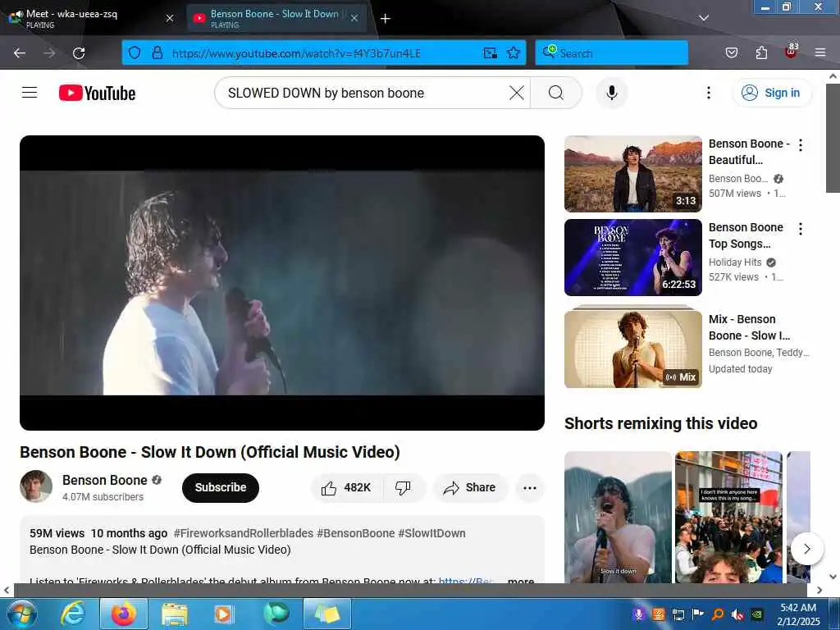The height and width of the screenshot is (630, 840).
Task: Like the video showing 482K
Action: coord(346,487)
